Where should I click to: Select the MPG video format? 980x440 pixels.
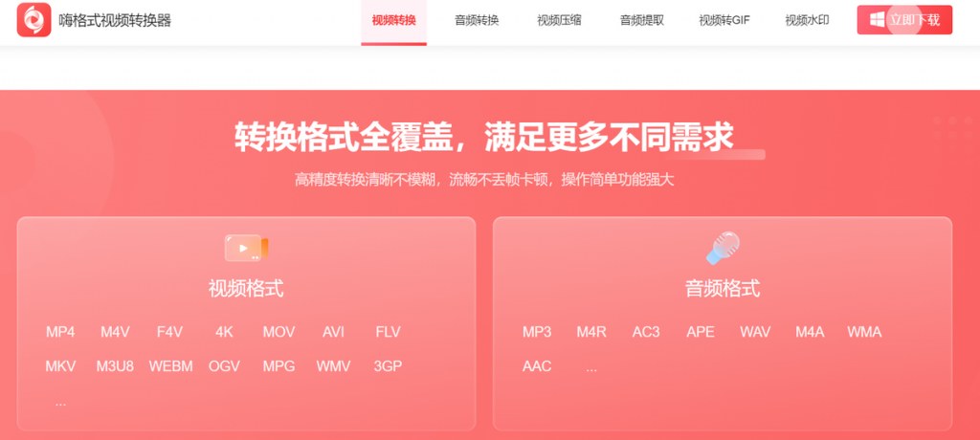tap(278, 366)
